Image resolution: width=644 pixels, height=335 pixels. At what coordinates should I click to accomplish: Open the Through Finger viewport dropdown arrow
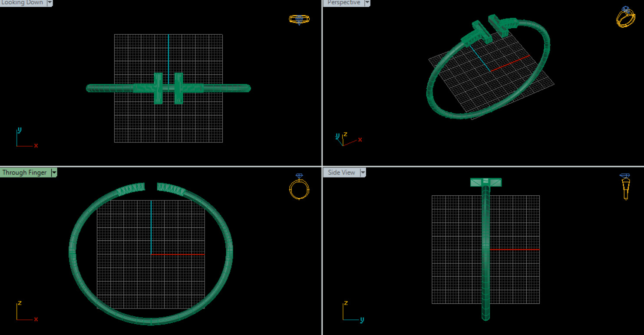tap(54, 172)
